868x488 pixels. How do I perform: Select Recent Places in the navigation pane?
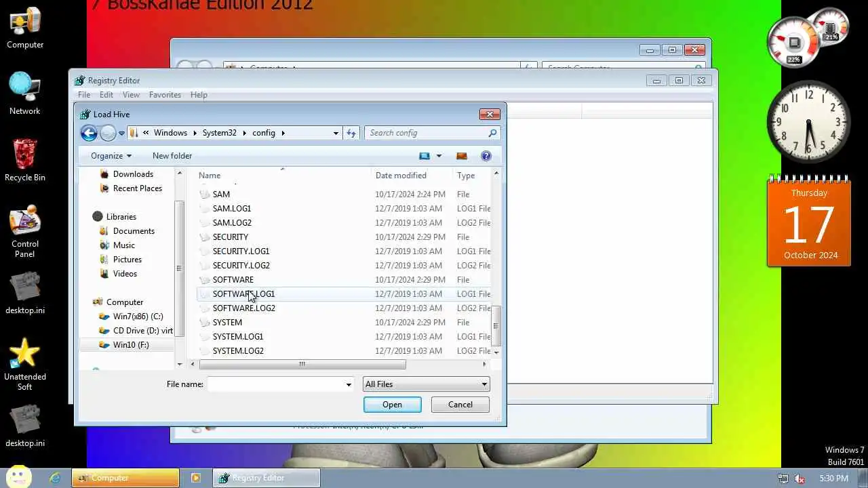[x=138, y=188]
